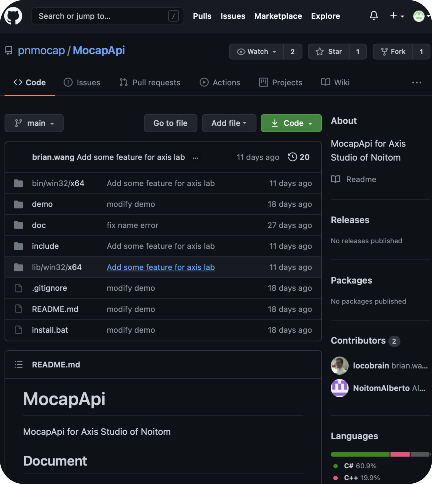Click the gray language bar segment
This screenshot has height=484, width=432.
(420, 454)
